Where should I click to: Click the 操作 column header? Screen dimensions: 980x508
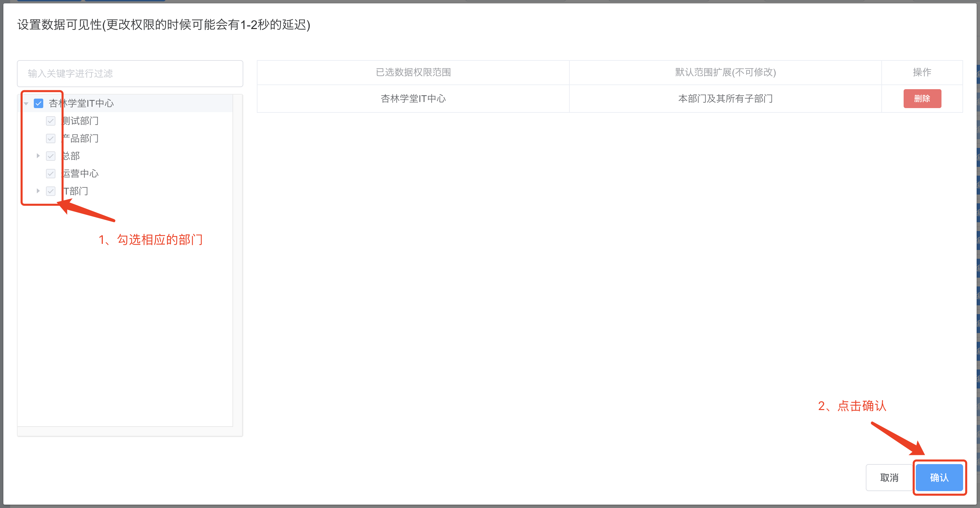[x=922, y=72]
